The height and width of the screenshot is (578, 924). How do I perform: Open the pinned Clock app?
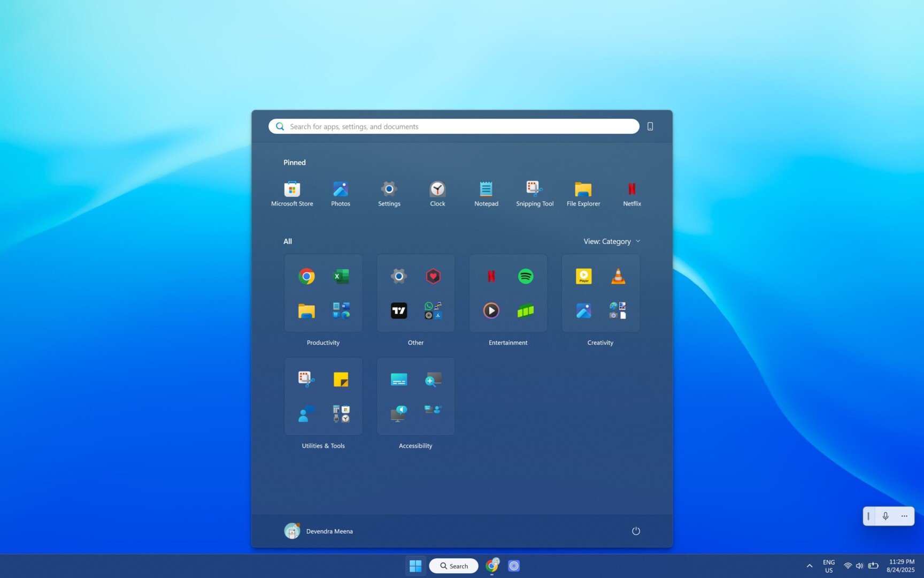pyautogui.click(x=437, y=194)
